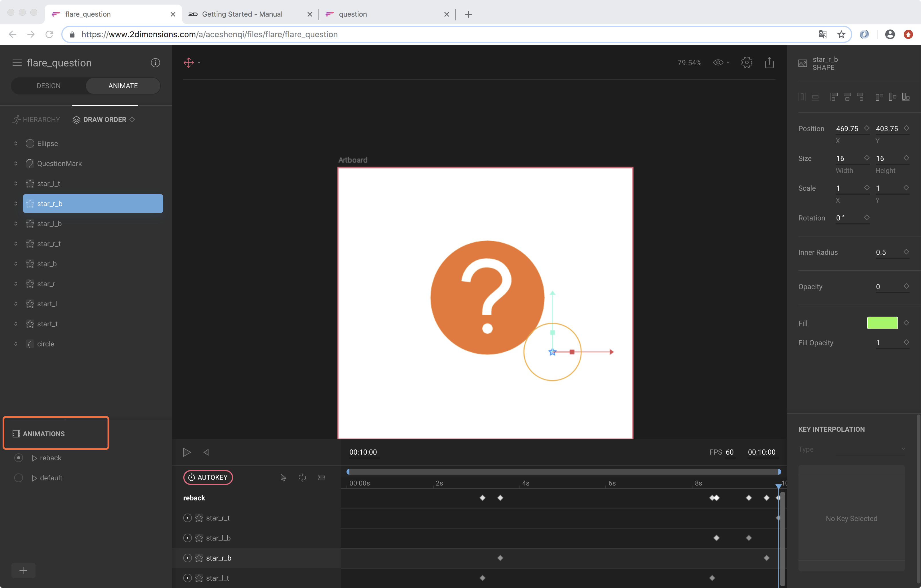Click the file info icon
The image size is (921, 588).
(155, 63)
